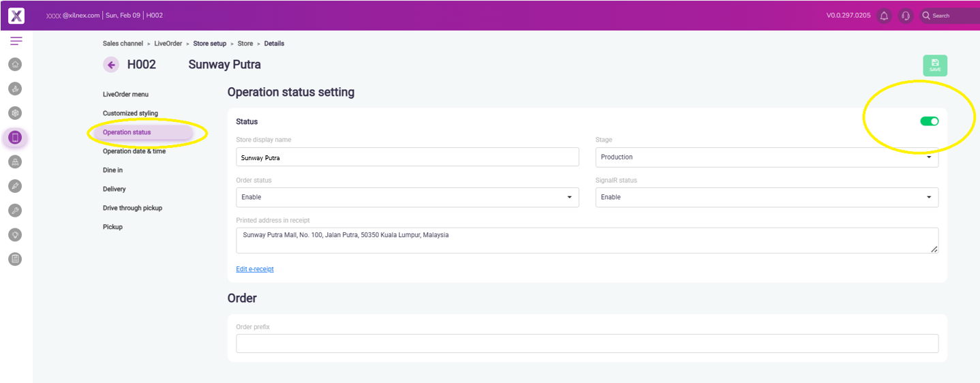
Task: Open the home icon in sidebar
Action: click(16, 64)
